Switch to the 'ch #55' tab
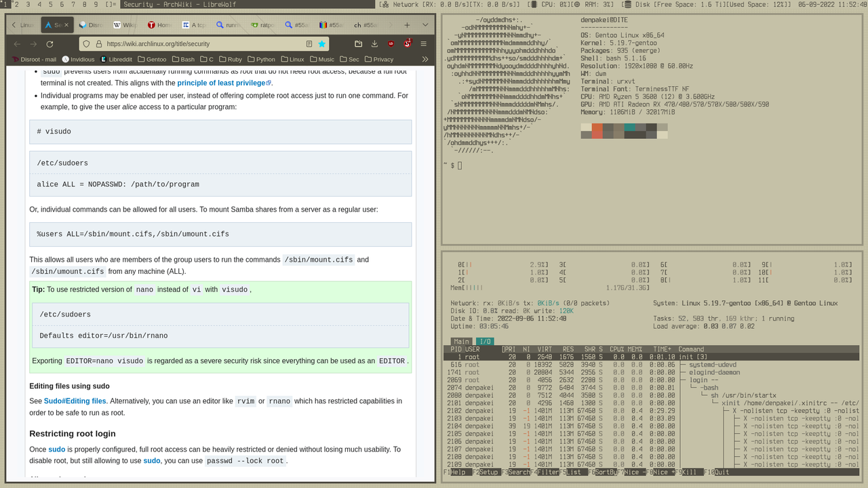Screen dimensions: 868x488 click(x=367, y=25)
